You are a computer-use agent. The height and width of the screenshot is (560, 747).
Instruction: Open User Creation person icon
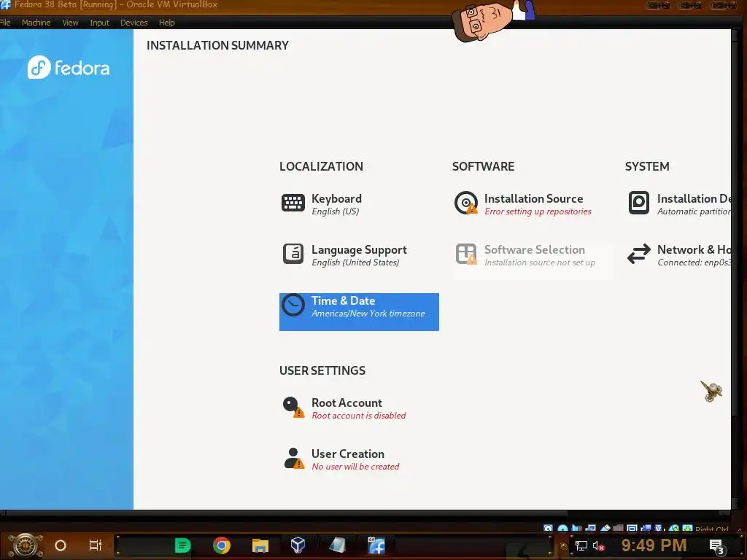tap(293, 458)
